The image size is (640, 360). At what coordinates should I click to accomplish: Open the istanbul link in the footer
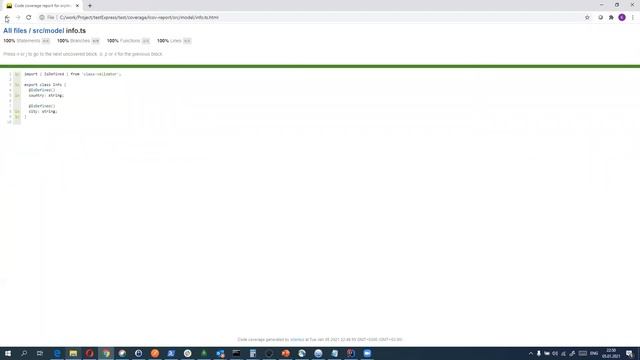297,340
